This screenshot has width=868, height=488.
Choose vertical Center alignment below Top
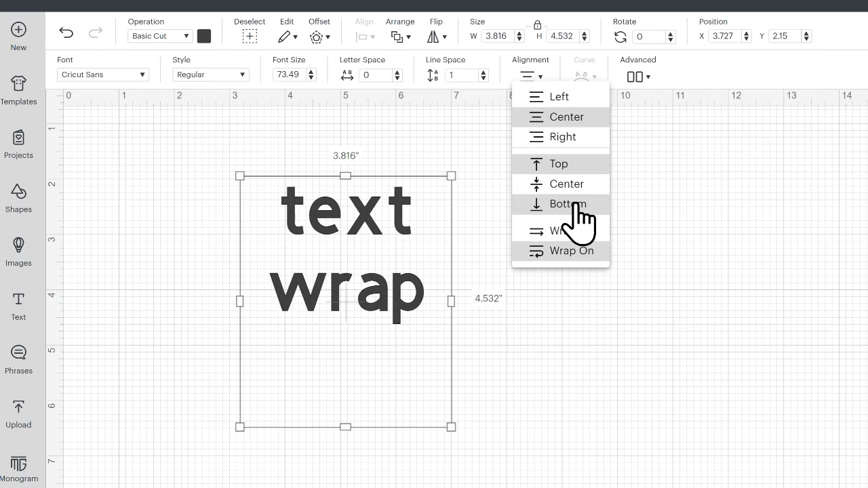pos(561,184)
